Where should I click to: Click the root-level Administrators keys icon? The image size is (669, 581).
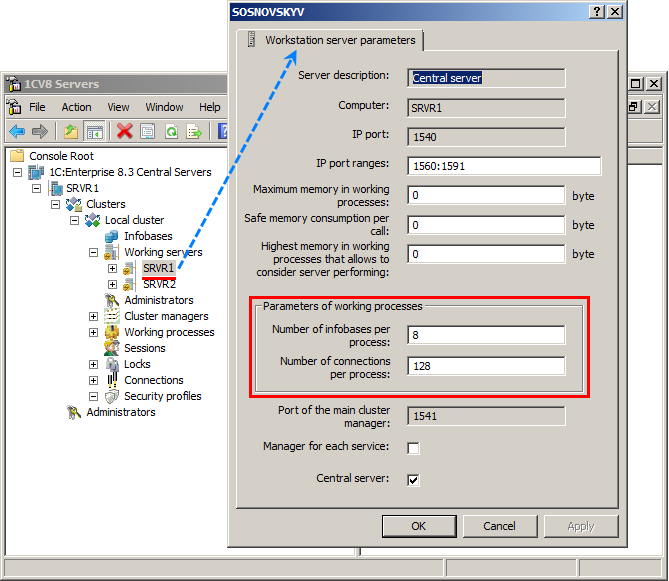(x=73, y=412)
